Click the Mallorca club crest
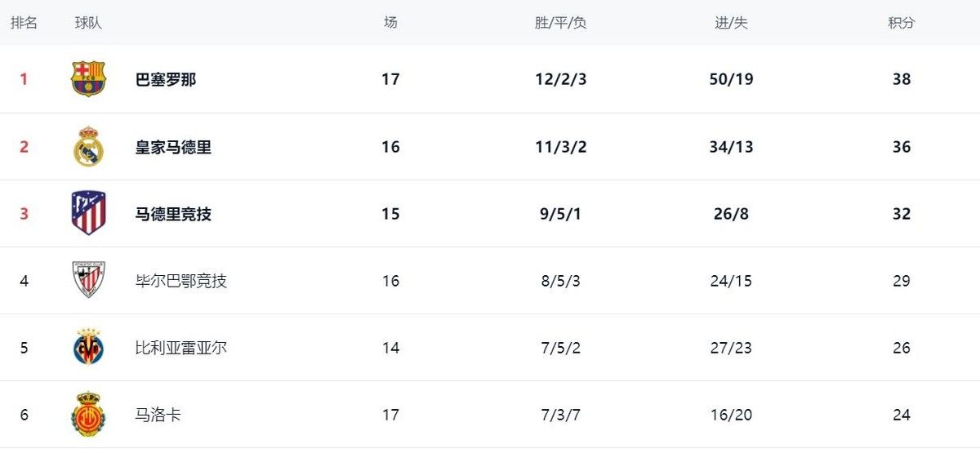Image resolution: width=980 pixels, height=449 pixels. pos(88,414)
